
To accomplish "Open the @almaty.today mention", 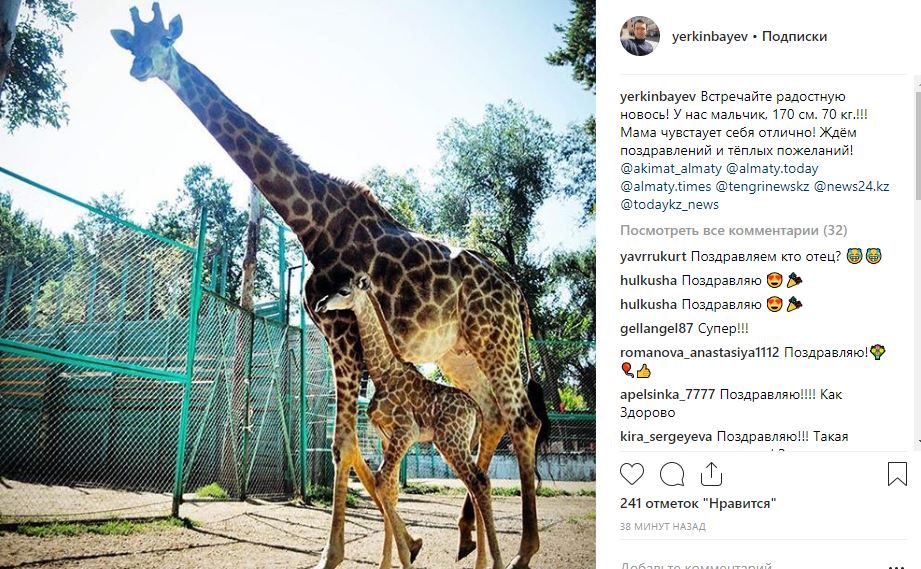I will (772, 169).
